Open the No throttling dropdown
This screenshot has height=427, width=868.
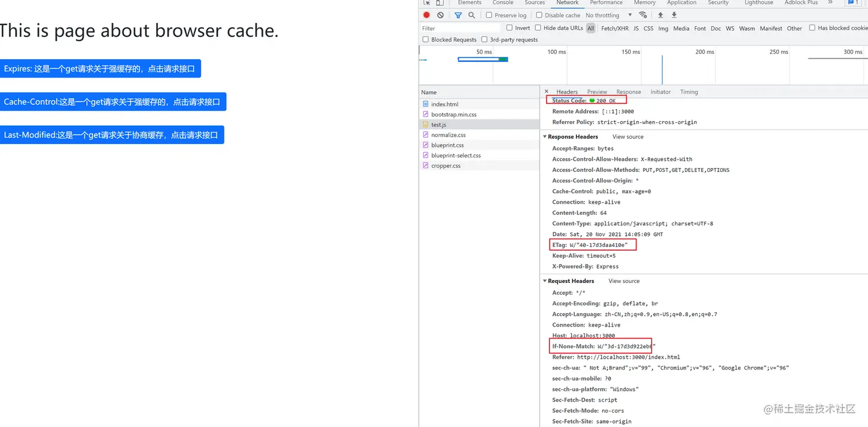609,15
